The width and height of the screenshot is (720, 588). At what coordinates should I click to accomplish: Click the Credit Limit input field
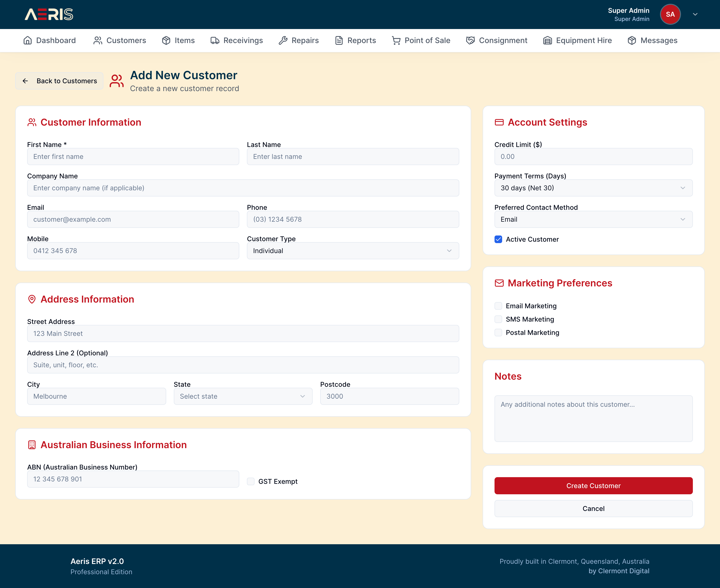coord(593,157)
